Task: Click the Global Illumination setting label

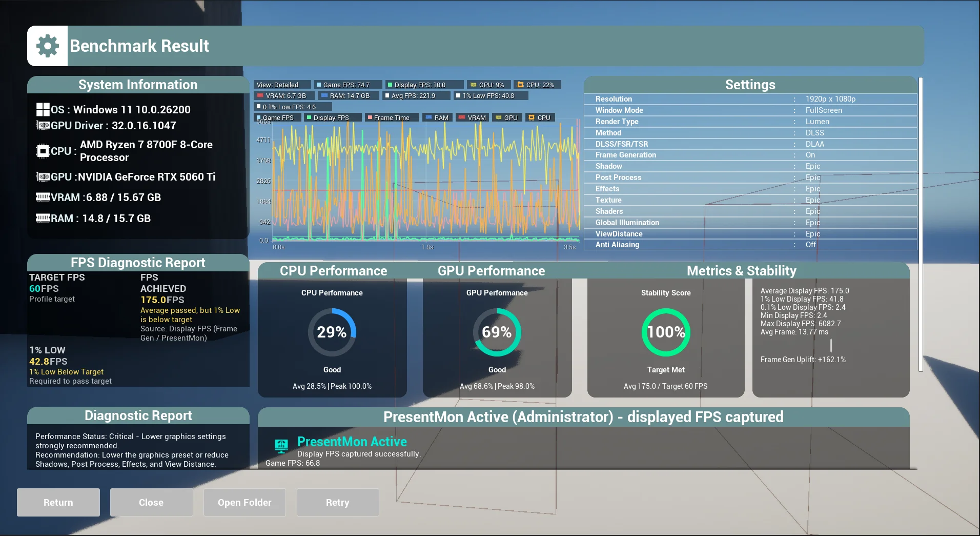Action: pos(627,223)
